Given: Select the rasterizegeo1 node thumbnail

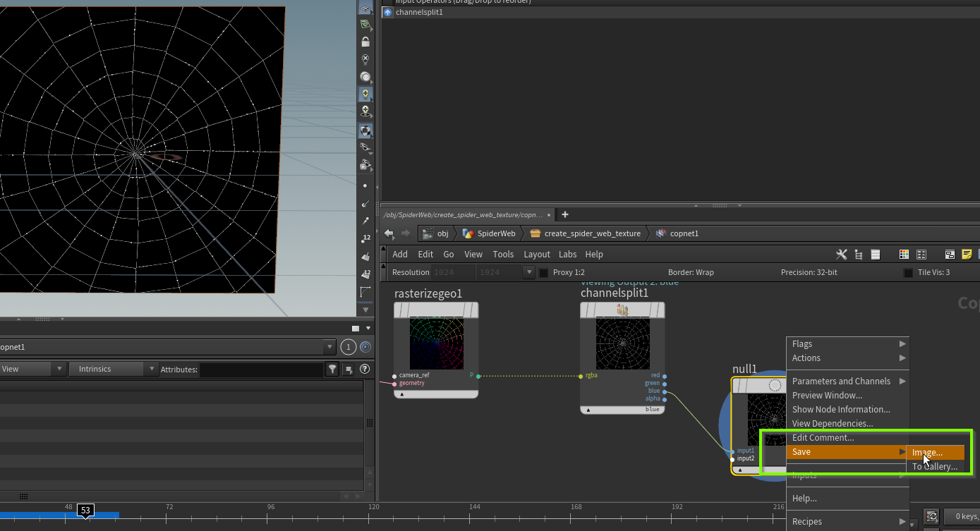Looking at the screenshot, I should 437,343.
